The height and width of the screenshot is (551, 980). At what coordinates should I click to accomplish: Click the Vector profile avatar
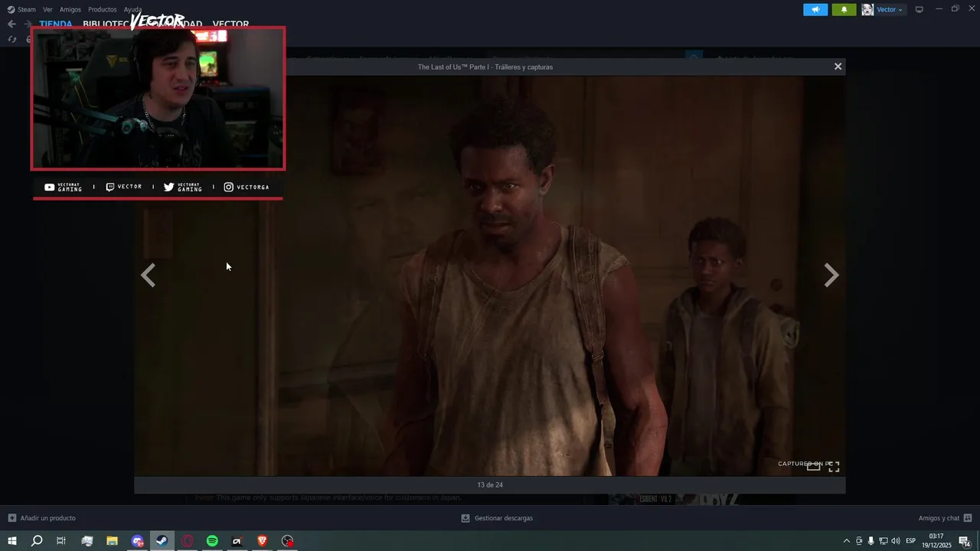[867, 9]
